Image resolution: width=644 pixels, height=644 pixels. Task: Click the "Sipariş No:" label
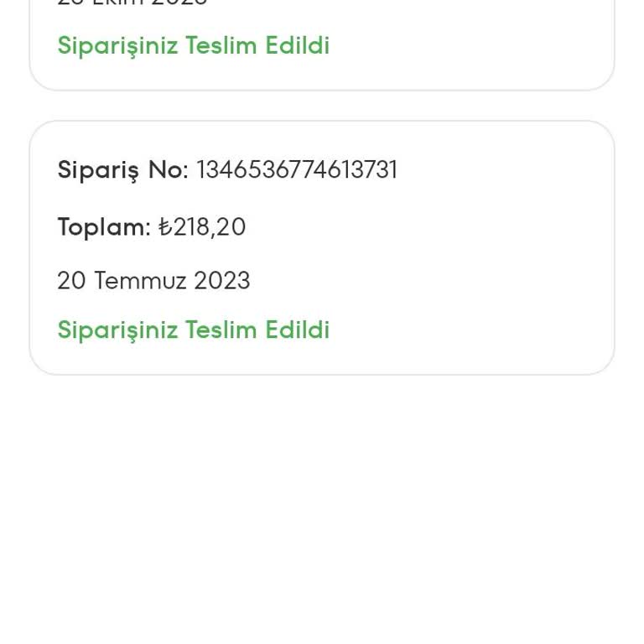122,170
